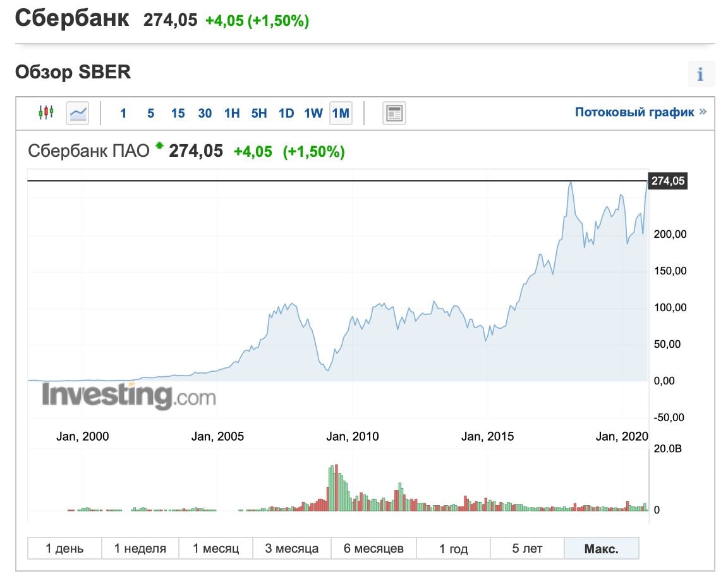
Task: Select the 6 месяцев range tab
Action: [373, 549]
